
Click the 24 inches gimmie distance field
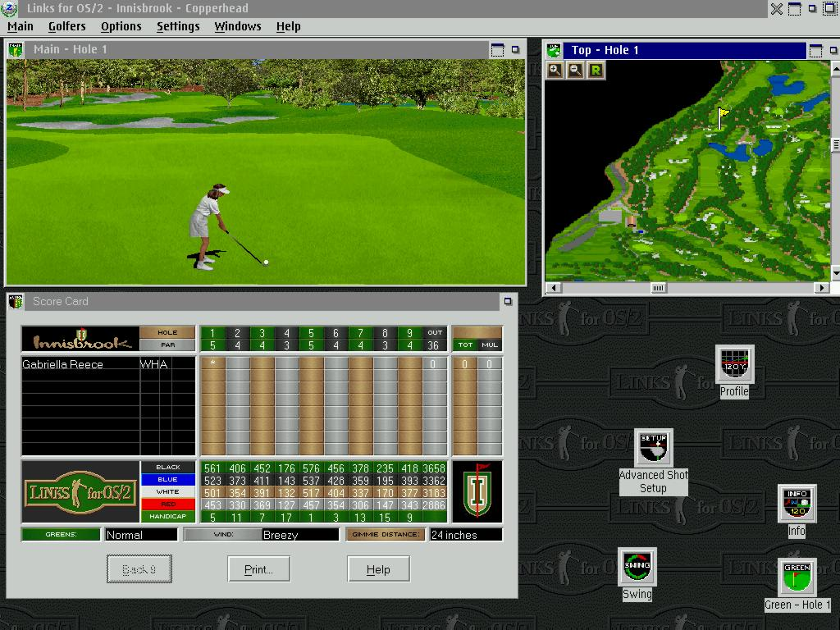(x=466, y=535)
